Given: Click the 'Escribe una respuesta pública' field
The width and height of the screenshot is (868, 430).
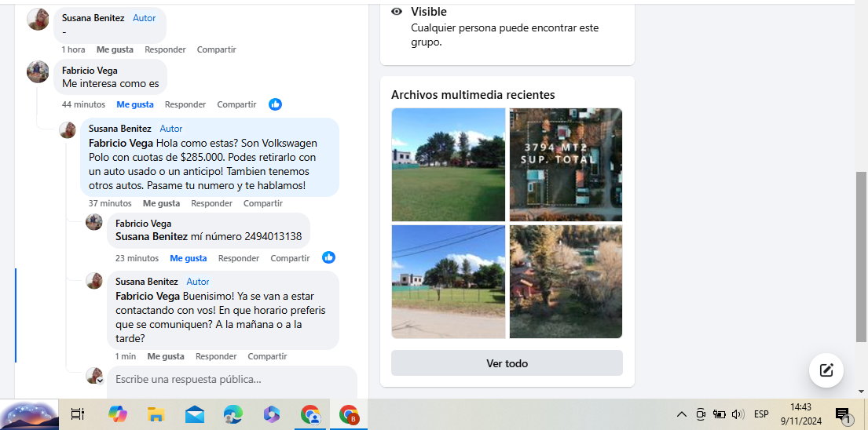Looking at the screenshot, I should [x=232, y=380].
